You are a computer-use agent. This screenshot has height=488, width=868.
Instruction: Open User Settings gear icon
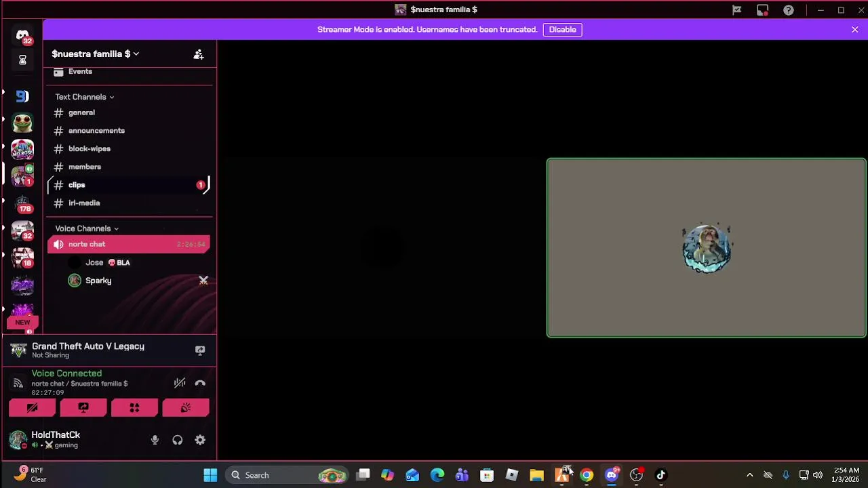[x=200, y=440]
